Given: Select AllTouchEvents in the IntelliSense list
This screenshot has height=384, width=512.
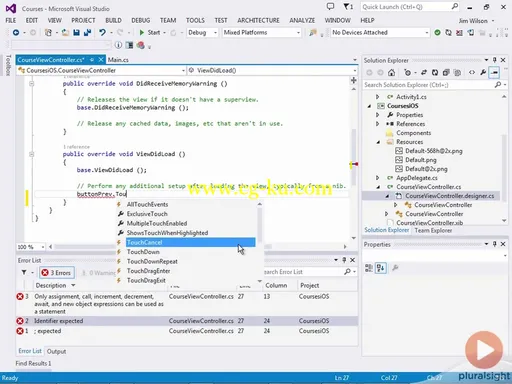Looking at the screenshot, I should click(x=147, y=204).
